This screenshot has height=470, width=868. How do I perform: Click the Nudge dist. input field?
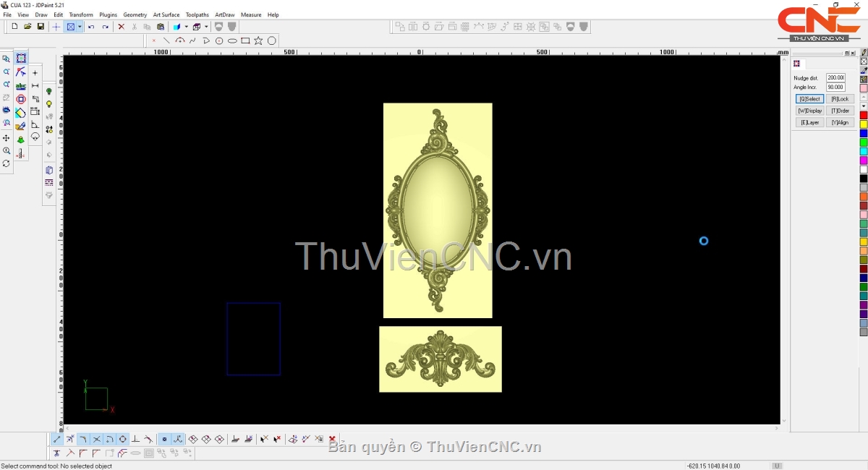tap(835, 77)
